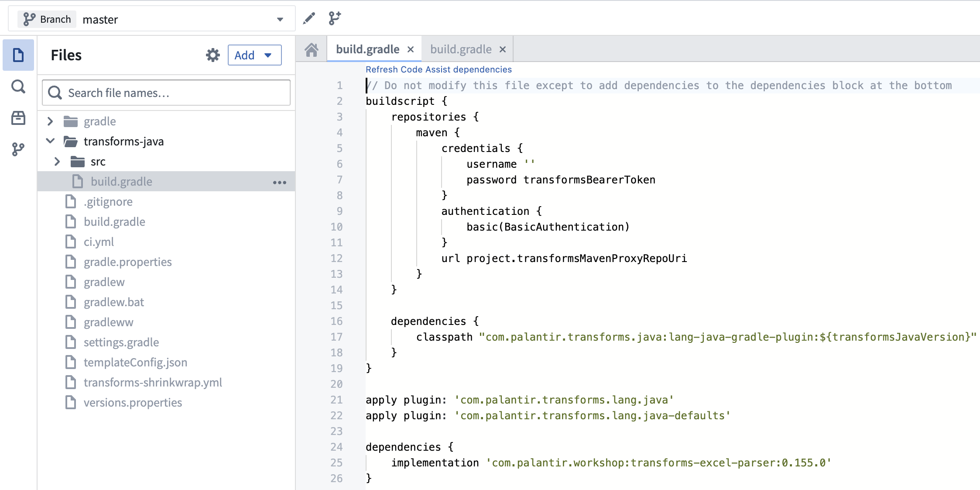Click the create new branch icon

click(335, 18)
